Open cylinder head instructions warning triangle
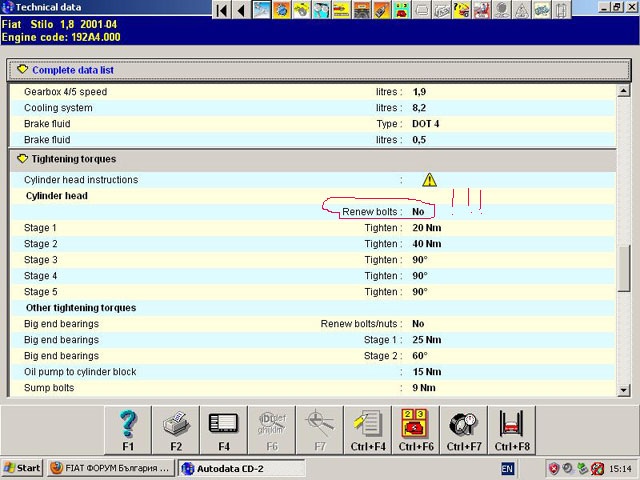The height and width of the screenshot is (480, 640). (x=429, y=180)
